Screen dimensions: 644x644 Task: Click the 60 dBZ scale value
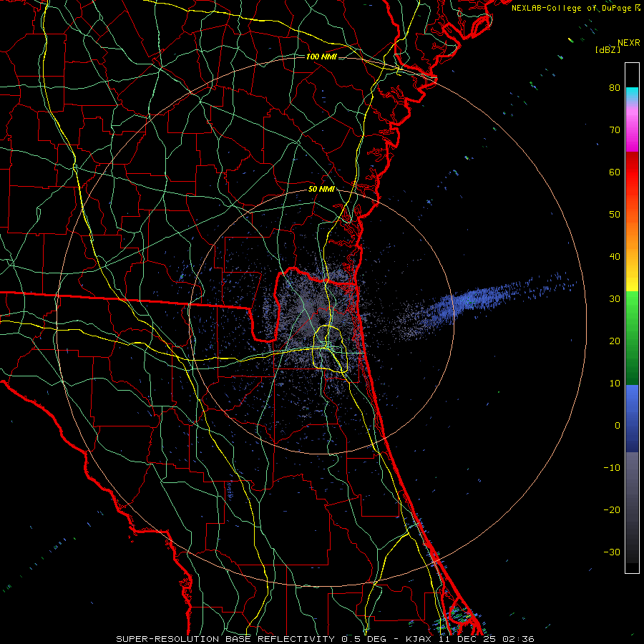coord(615,172)
